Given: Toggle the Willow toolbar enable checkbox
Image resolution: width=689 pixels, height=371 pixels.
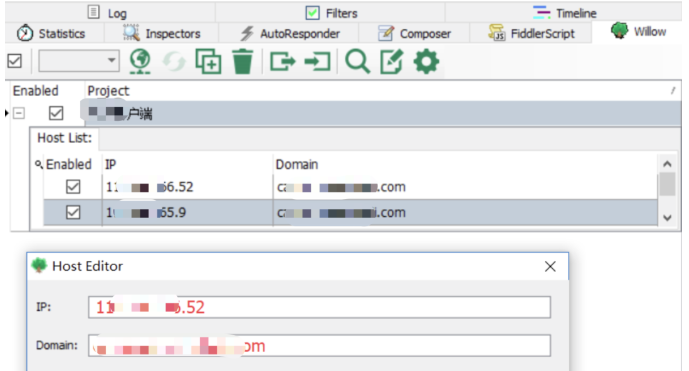Looking at the screenshot, I should [x=15, y=61].
